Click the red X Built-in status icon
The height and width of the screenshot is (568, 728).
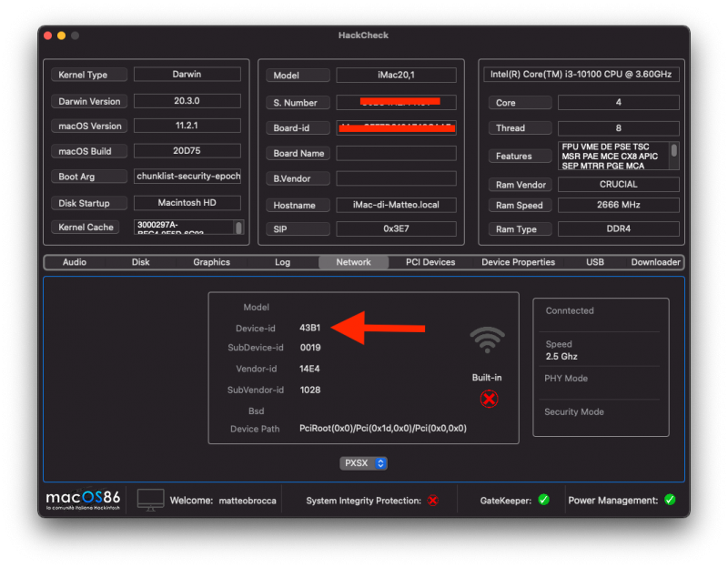(489, 399)
